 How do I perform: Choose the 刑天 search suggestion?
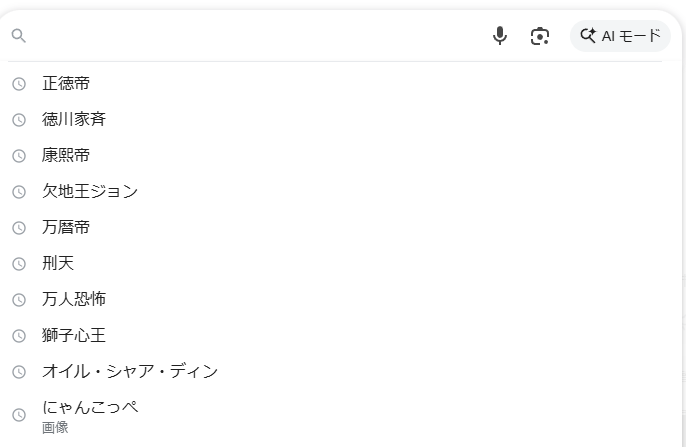click(58, 264)
